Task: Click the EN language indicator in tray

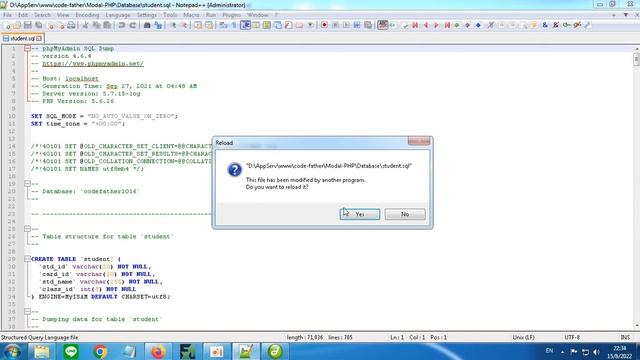Action: tap(549, 351)
